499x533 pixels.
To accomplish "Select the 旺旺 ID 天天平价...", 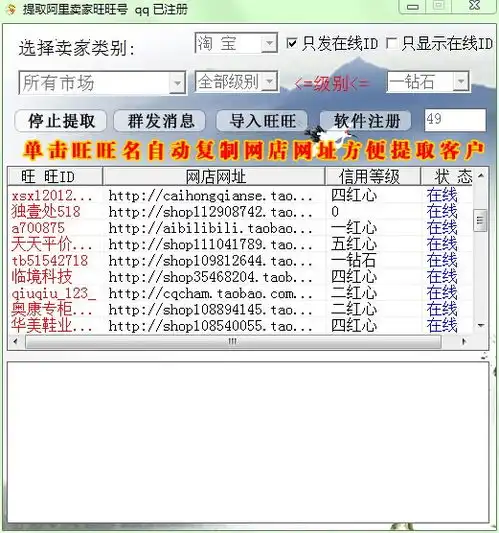I will (x=52, y=244).
